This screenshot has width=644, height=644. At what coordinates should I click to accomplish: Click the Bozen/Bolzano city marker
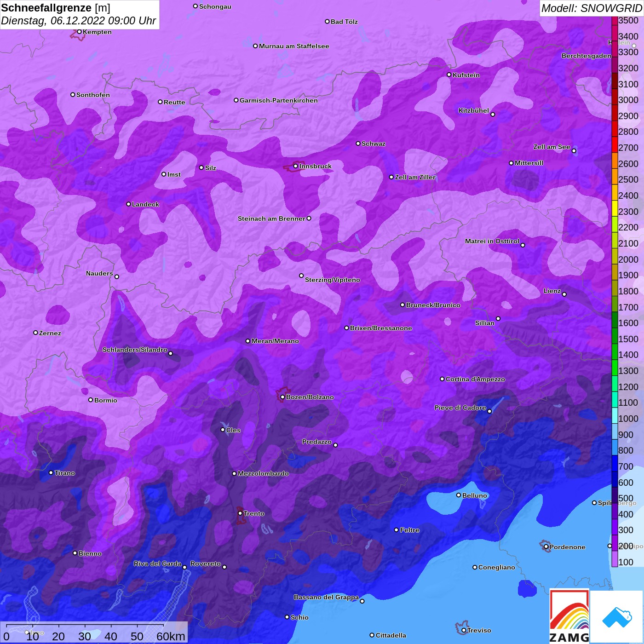tap(282, 397)
